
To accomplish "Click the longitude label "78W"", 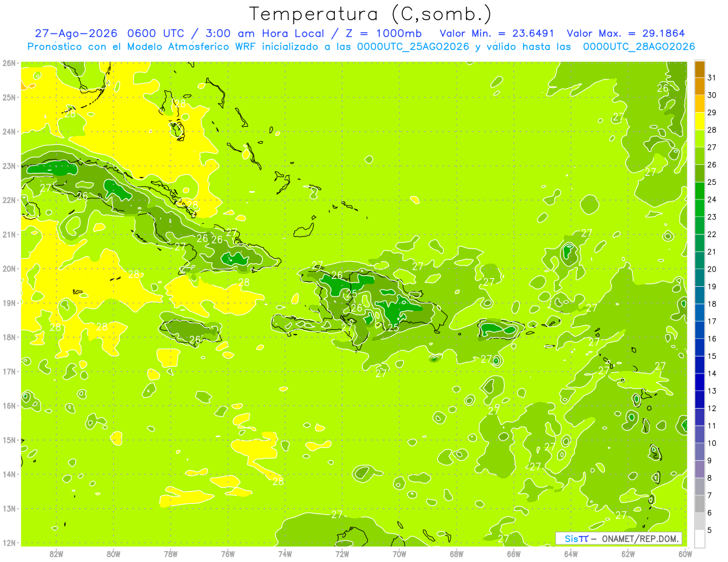I will pyautogui.click(x=170, y=554).
